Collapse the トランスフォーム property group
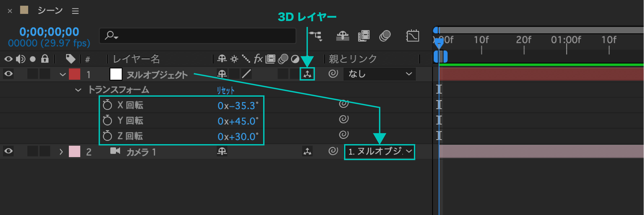Screen dimensions: 644x215 [x=78, y=90]
